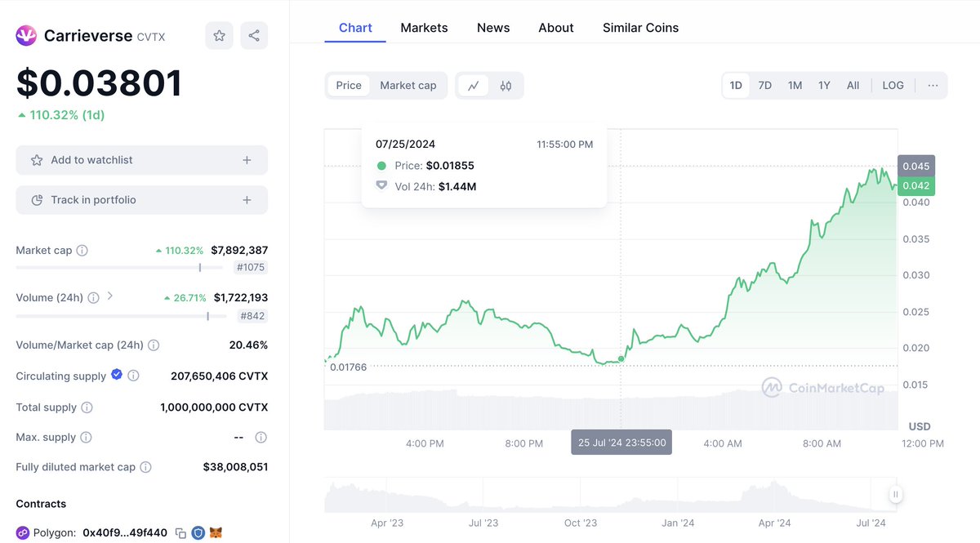Click the range slider handle on the mini timeline
Viewport: 980px width, 543px height.
click(896, 494)
